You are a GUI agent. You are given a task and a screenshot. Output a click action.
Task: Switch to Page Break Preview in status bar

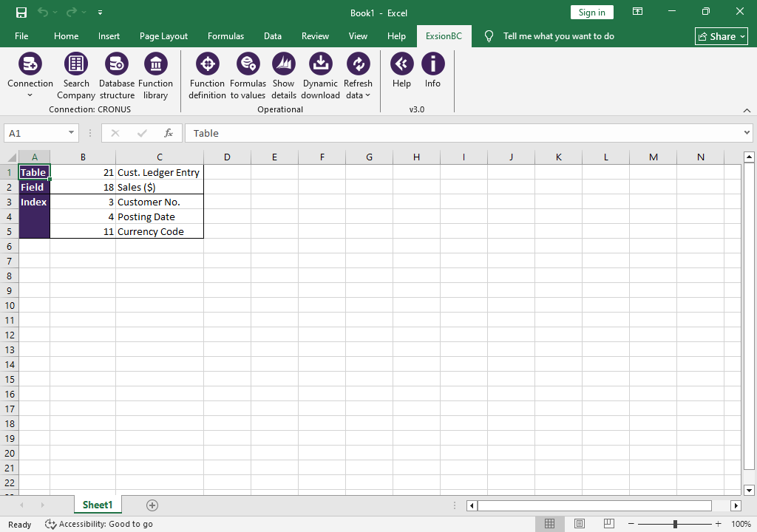(x=609, y=524)
